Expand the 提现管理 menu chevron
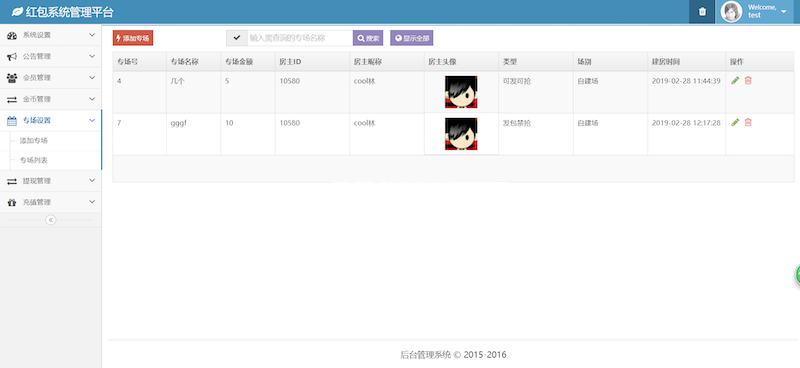Screen dimensions: 800x368 (x=92, y=181)
